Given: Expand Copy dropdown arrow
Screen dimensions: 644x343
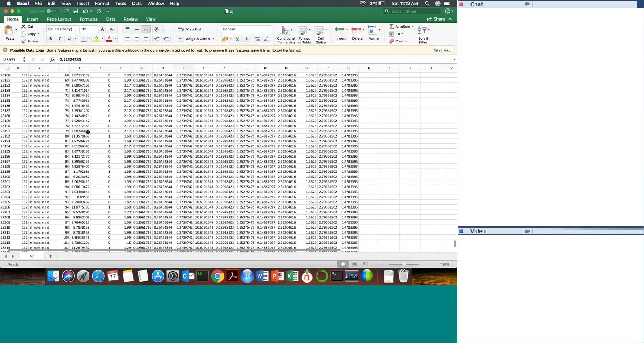Looking at the screenshot, I should pos(38,34).
